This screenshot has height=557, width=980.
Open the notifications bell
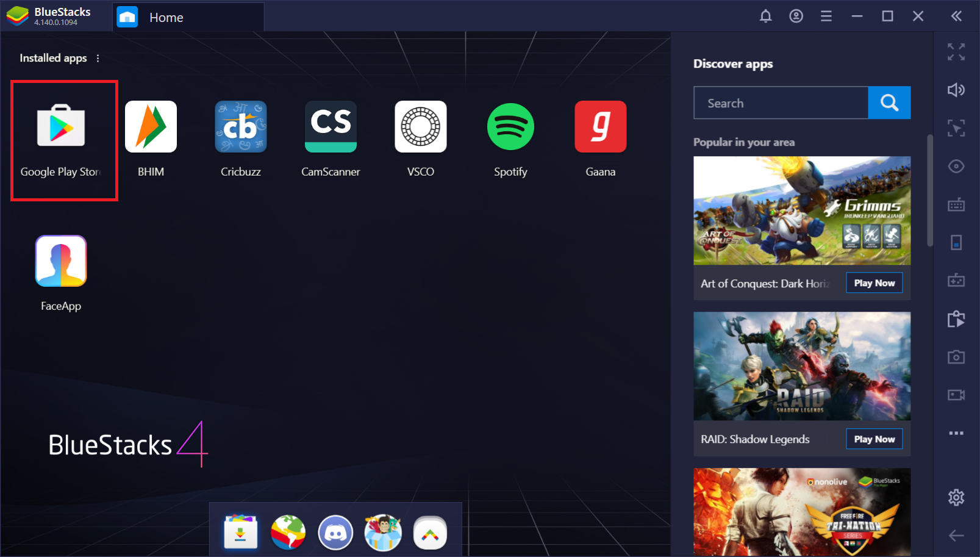click(x=766, y=16)
